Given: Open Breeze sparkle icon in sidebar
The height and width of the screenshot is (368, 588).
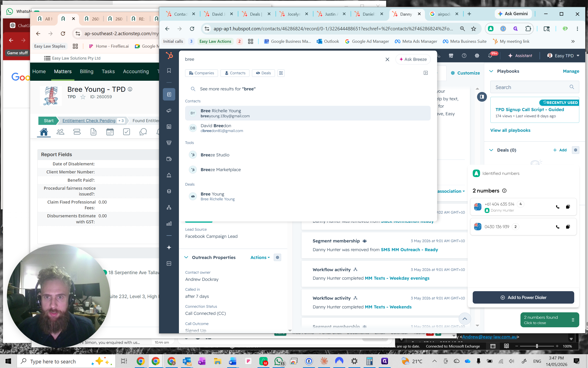Looking at the screenshot, I should click(169, 247).
